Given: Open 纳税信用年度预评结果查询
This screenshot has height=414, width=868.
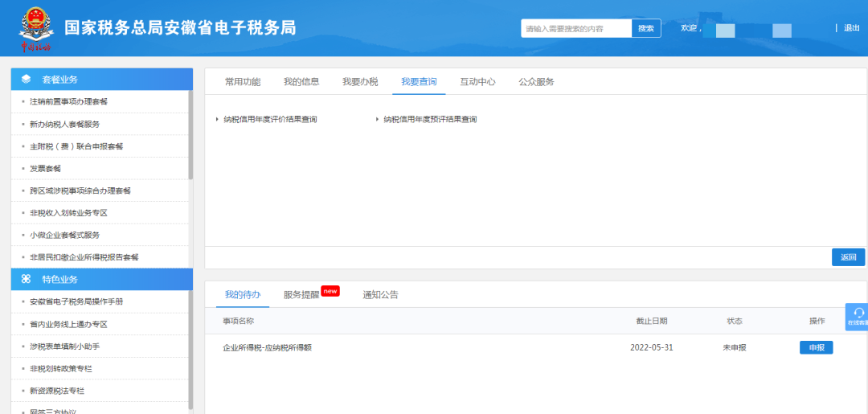Looking at the screenshot, I should pyautogui.click(x=430, y=119).
